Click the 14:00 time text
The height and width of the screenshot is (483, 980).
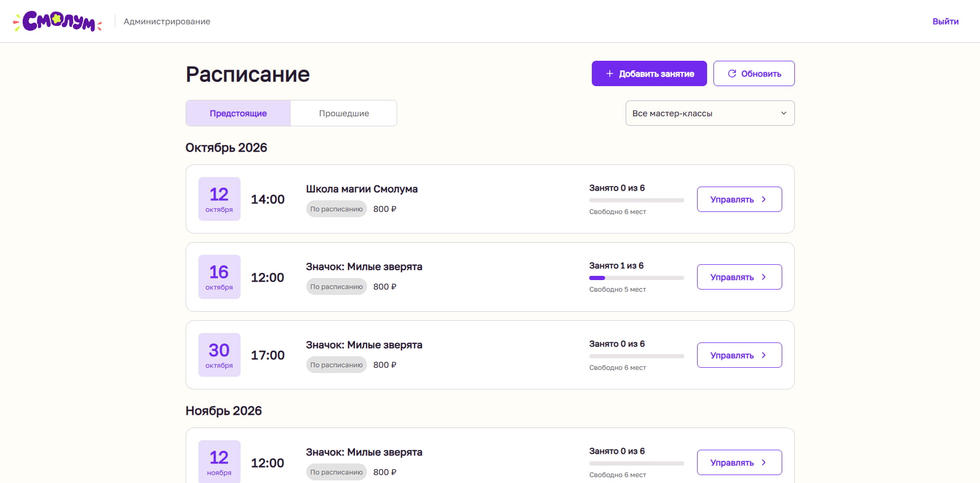point(268,199)
